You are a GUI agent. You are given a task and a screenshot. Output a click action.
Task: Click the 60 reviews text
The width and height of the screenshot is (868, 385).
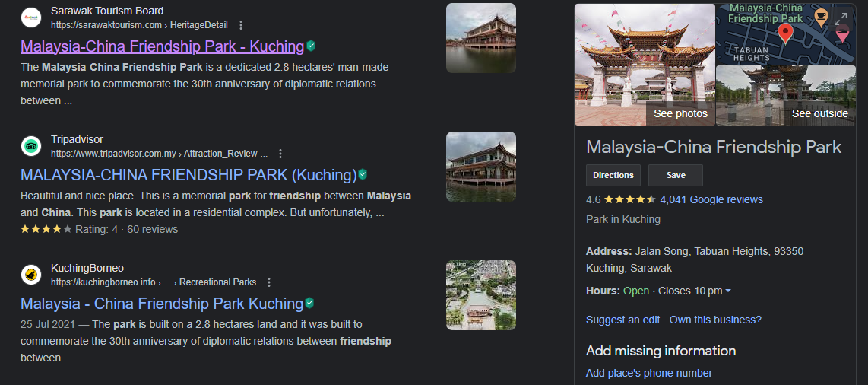coord(153,229)
